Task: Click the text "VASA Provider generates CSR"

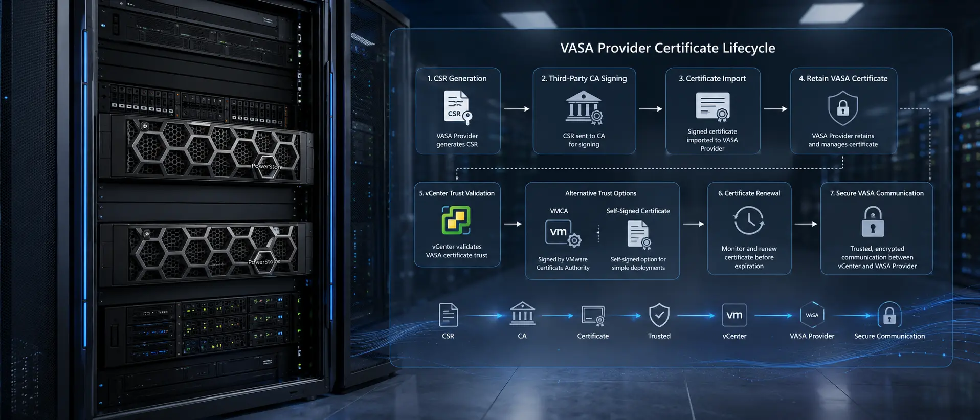Action: tap(457, 140)
